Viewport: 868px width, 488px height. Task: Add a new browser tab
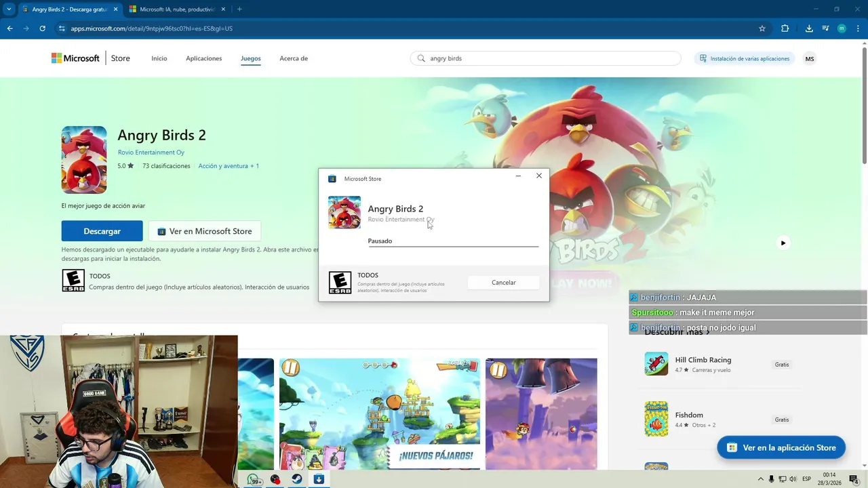(239, 9)
